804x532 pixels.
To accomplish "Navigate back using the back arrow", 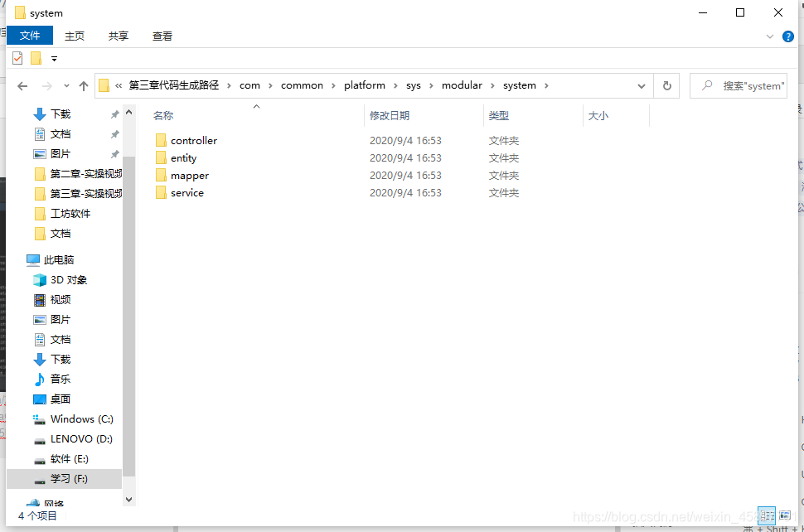I will tap(22, 85).
